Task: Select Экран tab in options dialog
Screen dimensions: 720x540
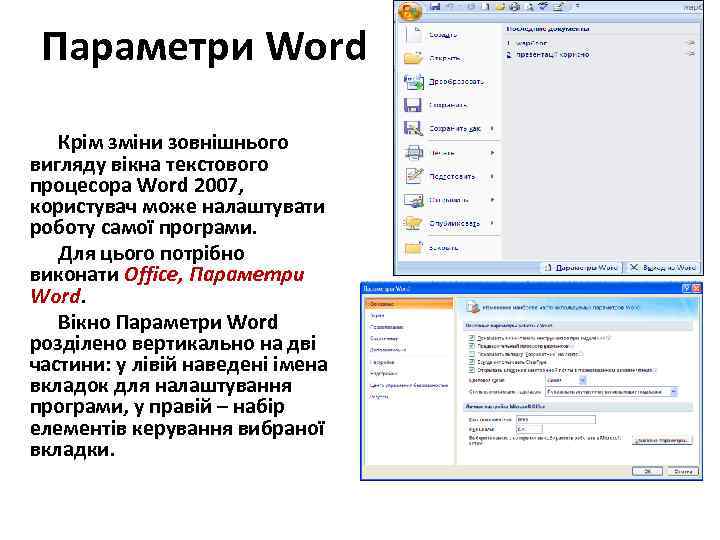Action: pos(377,315)
